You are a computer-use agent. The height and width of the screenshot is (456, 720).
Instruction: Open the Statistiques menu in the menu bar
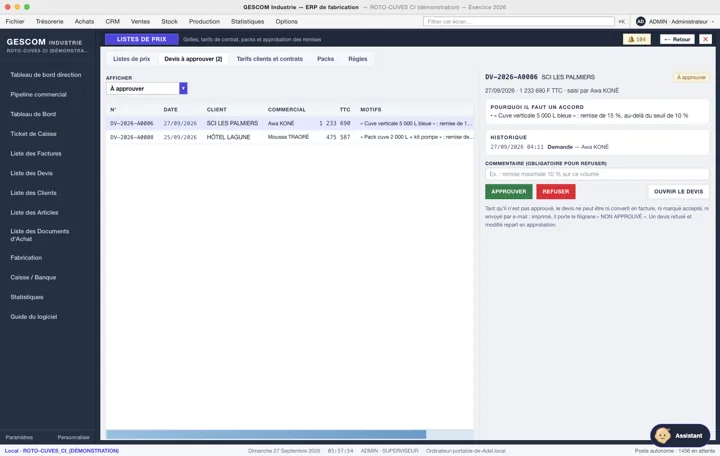pos(248,22)
